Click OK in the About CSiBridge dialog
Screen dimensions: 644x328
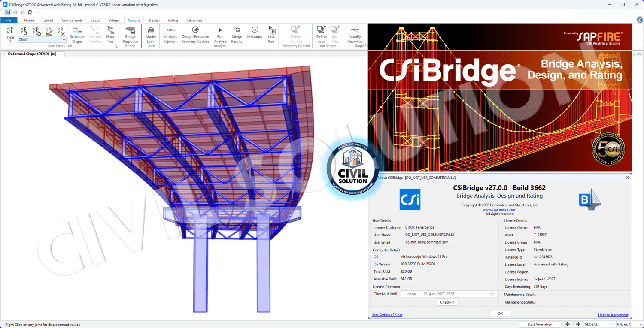tap(500, 314)
